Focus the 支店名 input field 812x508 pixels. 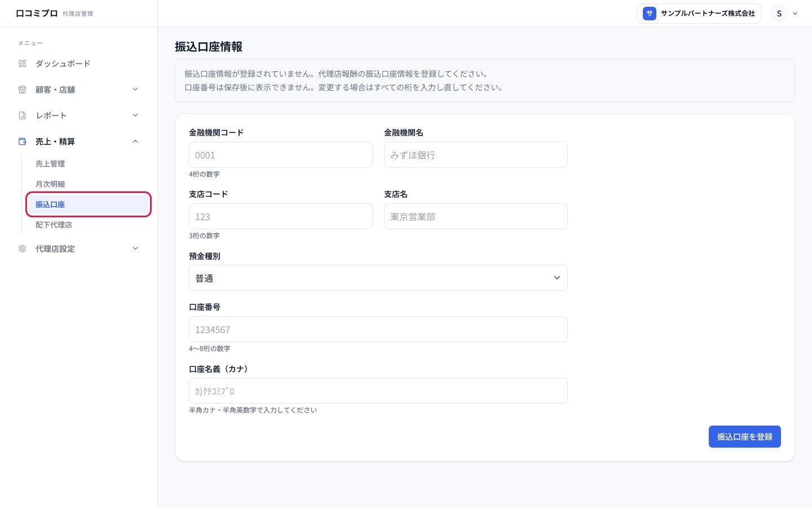tap(475, 216)
